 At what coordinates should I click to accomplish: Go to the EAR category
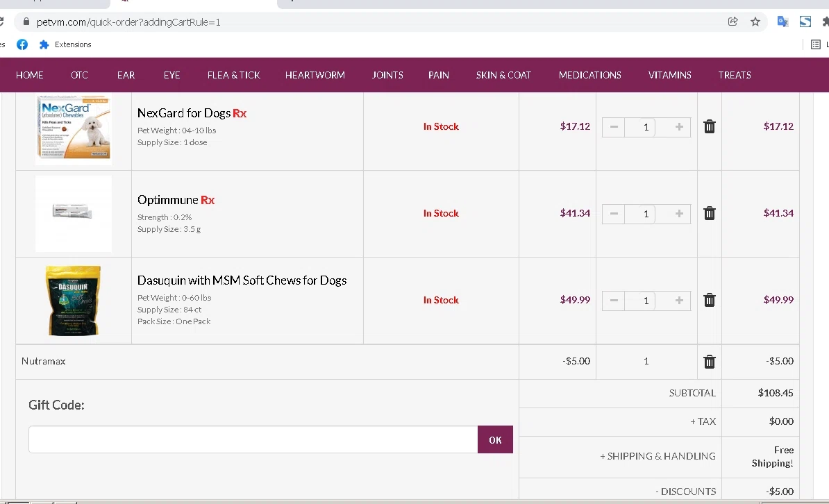click(126, 75)
